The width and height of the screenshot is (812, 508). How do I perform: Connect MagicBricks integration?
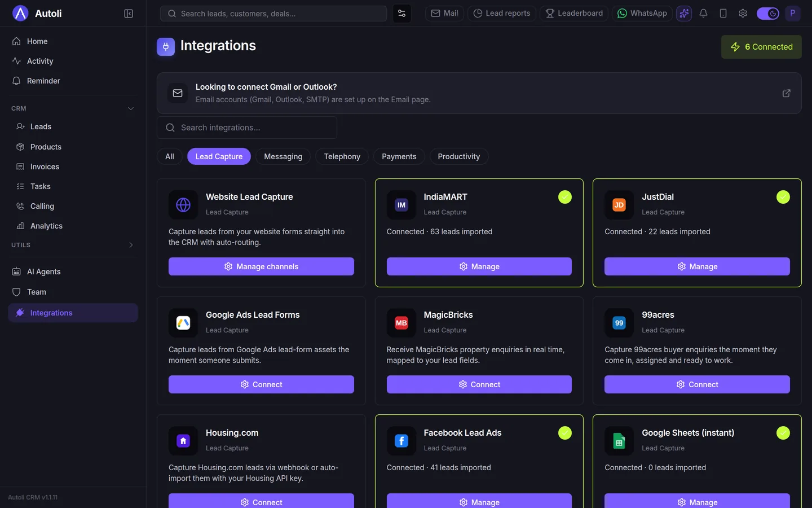479,384
